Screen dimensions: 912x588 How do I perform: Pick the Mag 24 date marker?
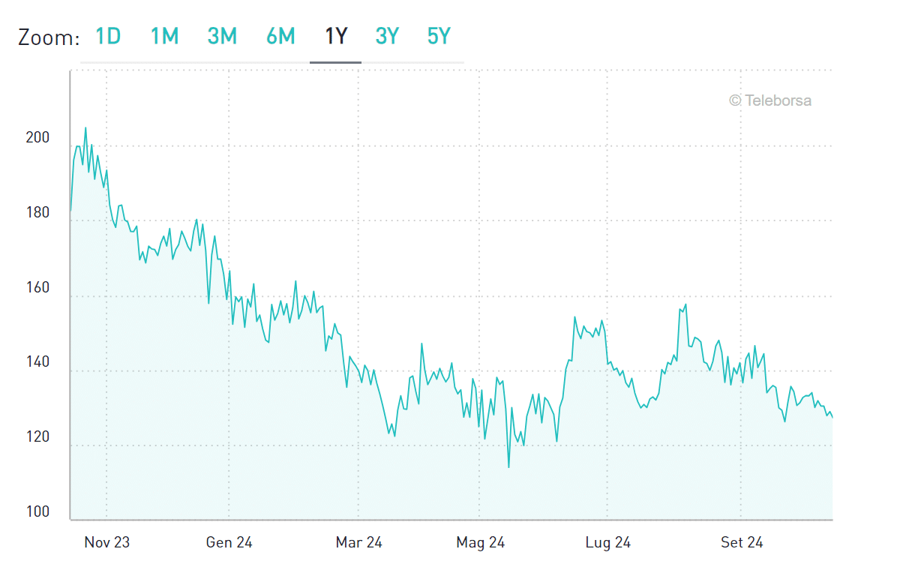coord(480,542)
